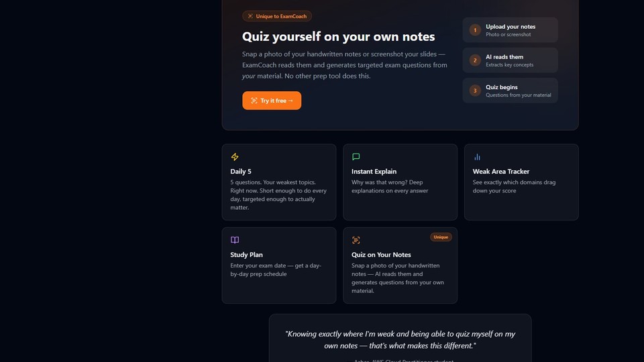The height and width of the screenshot is (362, 644).
Task: Click the bar chart Weak Area Tracker icon
Action: point(477,157)
